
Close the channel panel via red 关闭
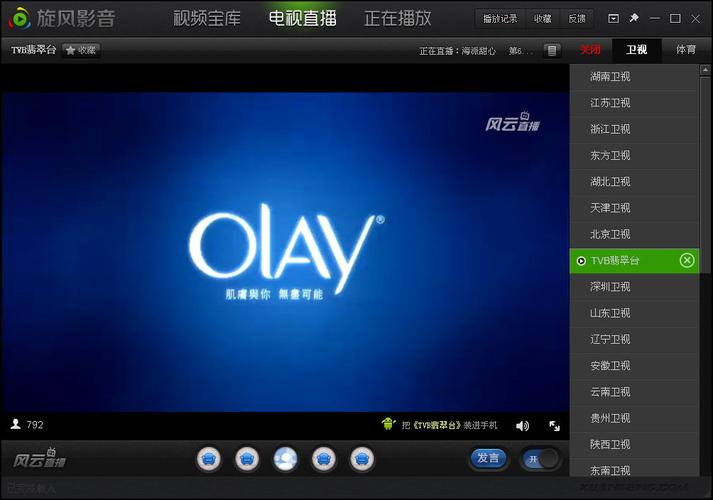[x=590, y=50]
